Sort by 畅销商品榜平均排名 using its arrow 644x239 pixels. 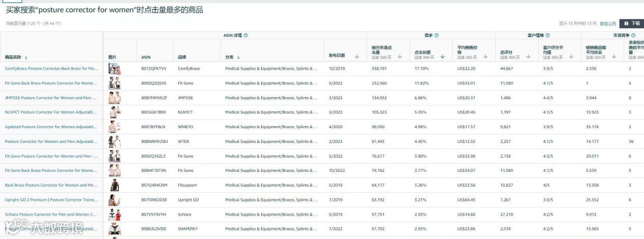[614, 56]
